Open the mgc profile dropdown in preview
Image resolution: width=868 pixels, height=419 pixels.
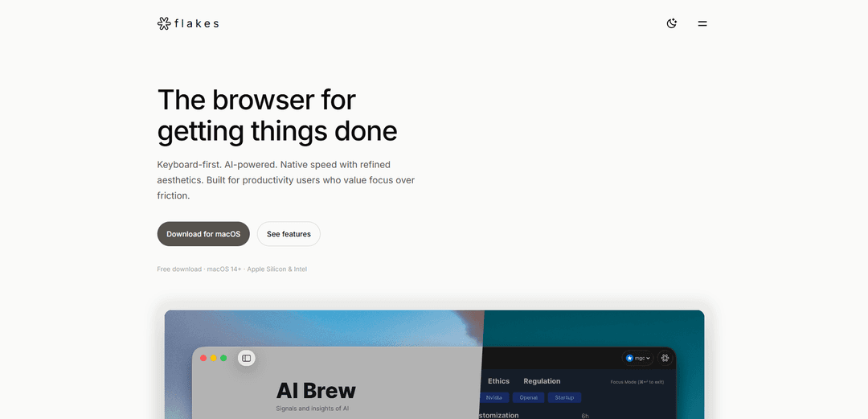pyautogui.click(x=637, y=358)
